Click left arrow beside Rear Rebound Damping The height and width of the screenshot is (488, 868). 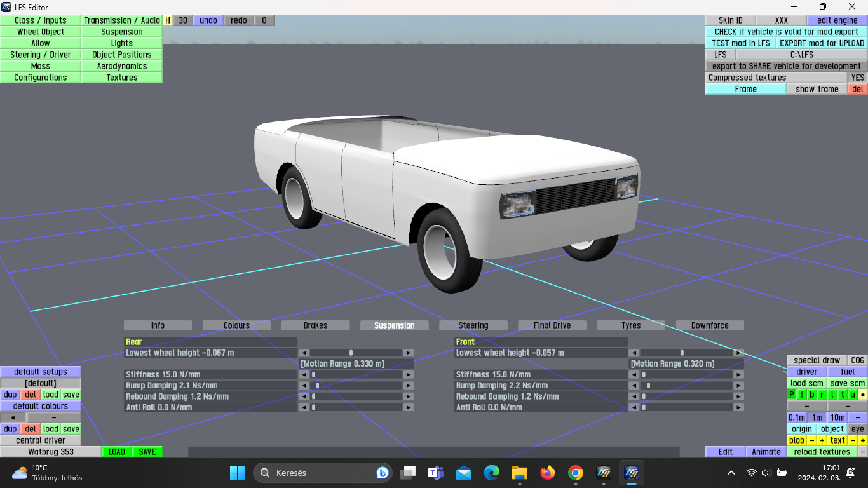(x=304, y=396)
